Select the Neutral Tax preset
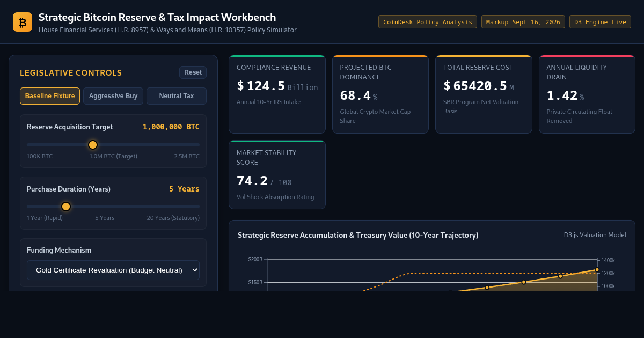Screen dimensions: 644x338 click(177, 96)
